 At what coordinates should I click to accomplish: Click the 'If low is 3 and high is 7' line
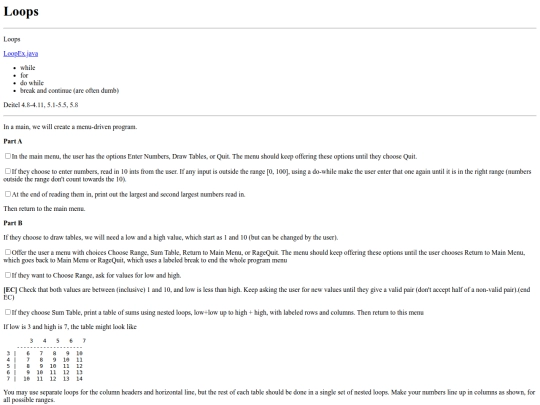(x=70, y=326)
